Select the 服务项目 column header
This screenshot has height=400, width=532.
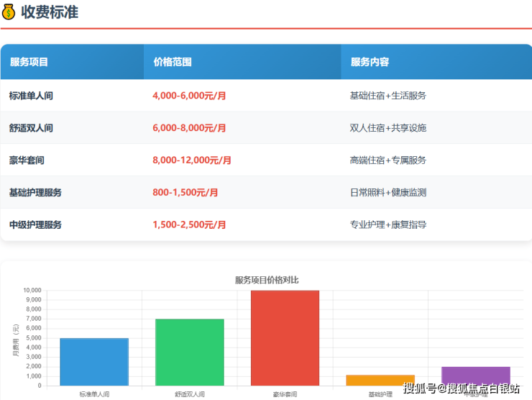(x=29, y=62)
